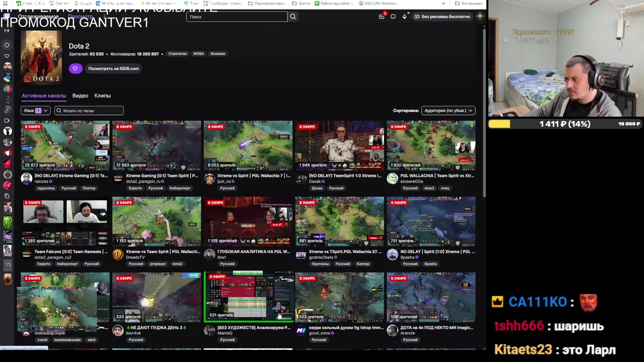Click stream title 'ГЛУБОКАЯ АНАЛИТИКА НА PGL W...'
This screenshot has height=362, width=644.
(x=254, y=251)
